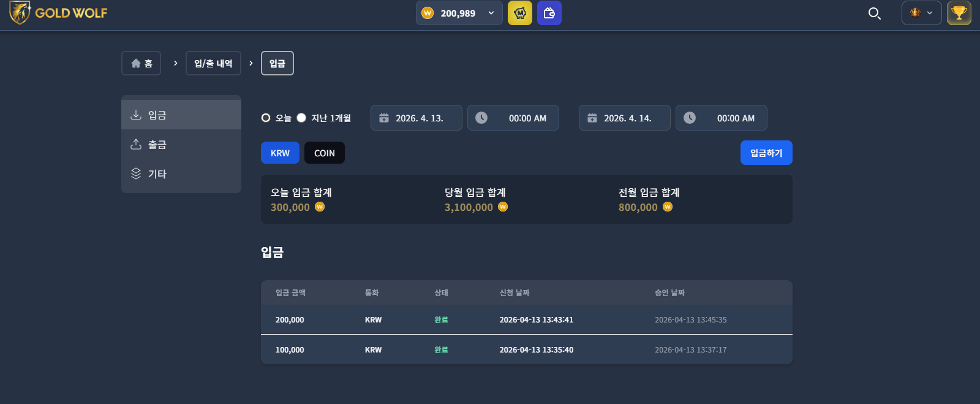Click the search magnifier icon
The image size is (980, 404).
coord(875,13)
